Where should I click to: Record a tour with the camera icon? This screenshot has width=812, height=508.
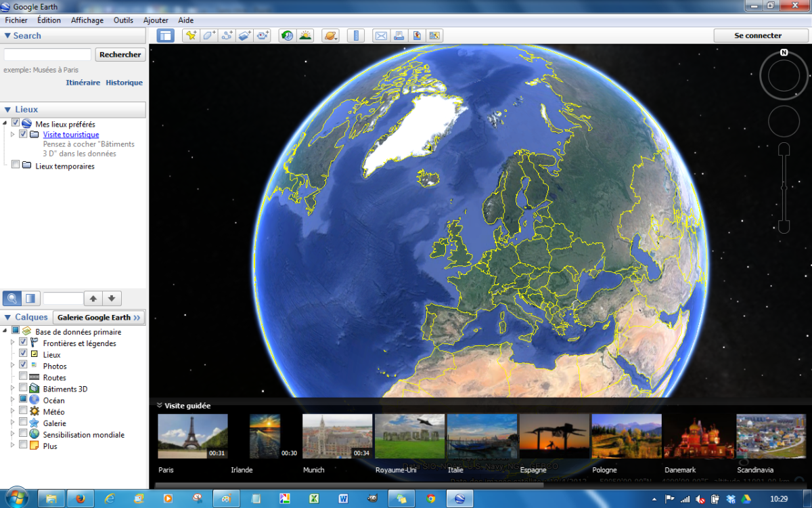263,36
